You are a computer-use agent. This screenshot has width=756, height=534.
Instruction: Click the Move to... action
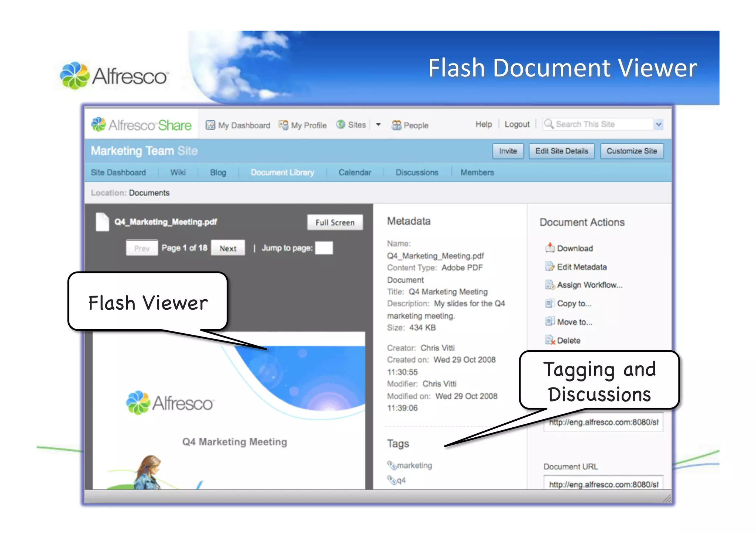574,322
